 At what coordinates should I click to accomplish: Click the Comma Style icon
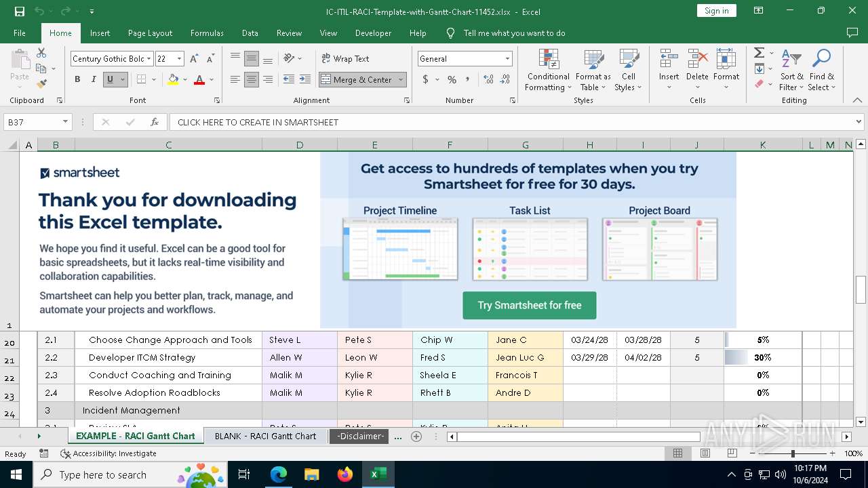468,79
